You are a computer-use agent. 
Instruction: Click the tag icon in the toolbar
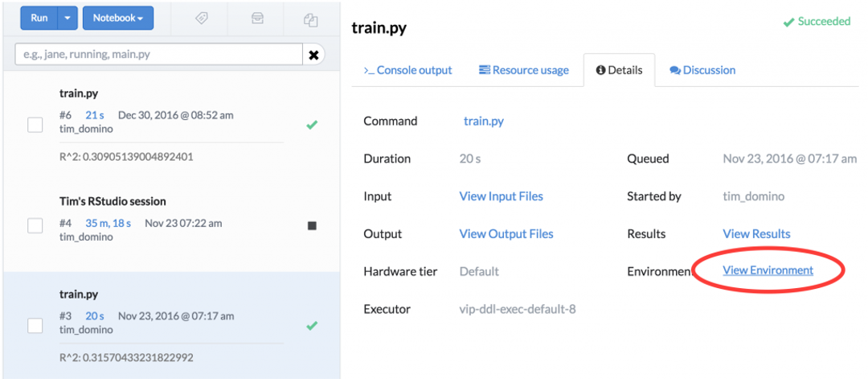coord(202,19)
